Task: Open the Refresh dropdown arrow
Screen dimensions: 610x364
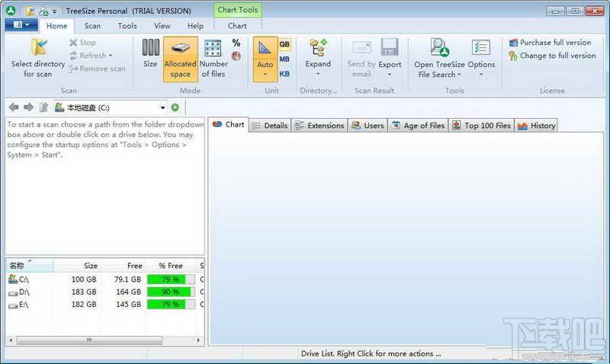Action: 111,56
